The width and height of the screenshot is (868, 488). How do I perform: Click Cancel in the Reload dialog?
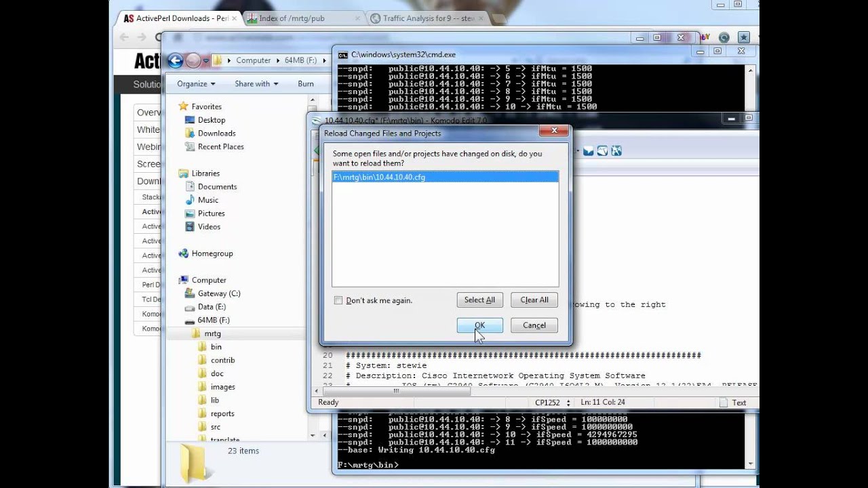point(534,325)
